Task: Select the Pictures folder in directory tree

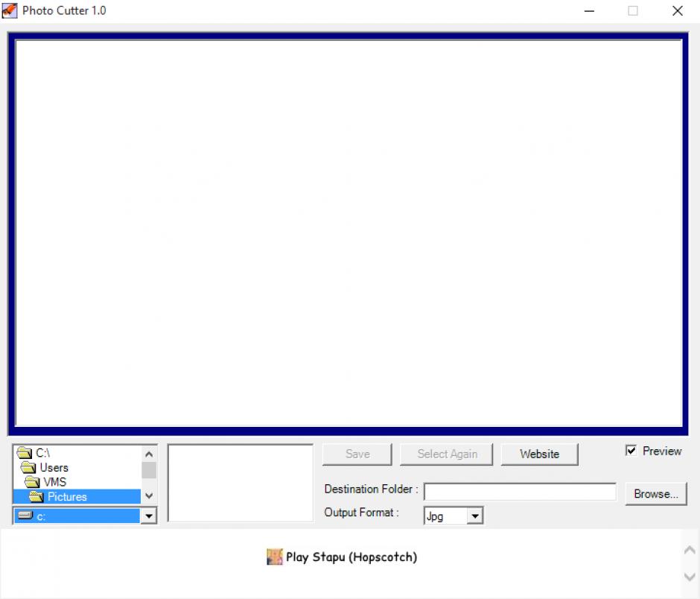Action: click(x=67, y=497)
